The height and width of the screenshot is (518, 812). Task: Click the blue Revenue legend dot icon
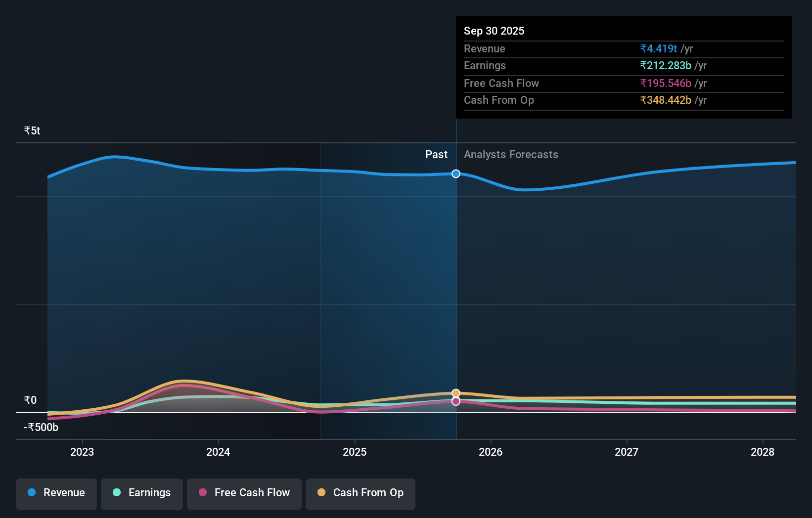click(x=32, y=493)
